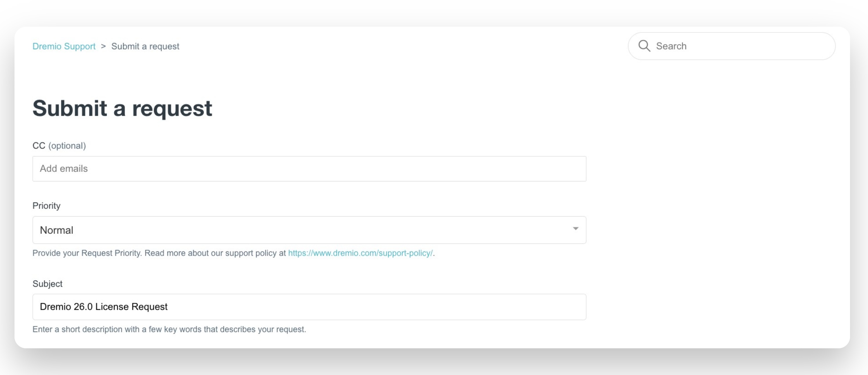
Task: Click the 'Dremio 26.0 License Request' subject text
Action: pos(104,307)
